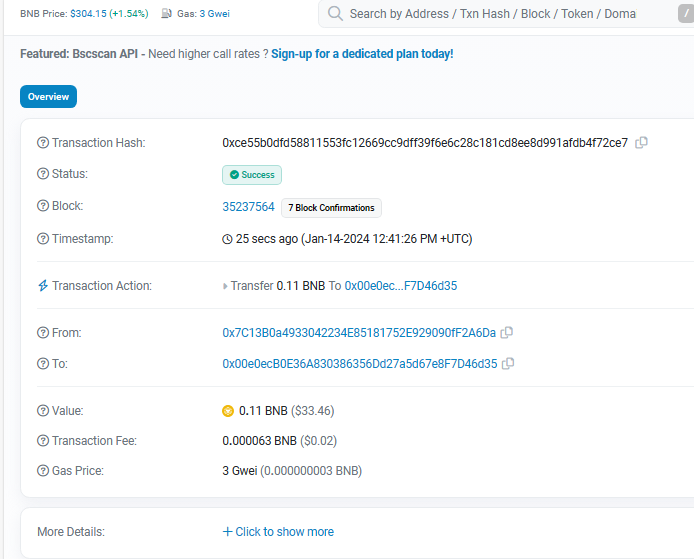694x559 pixels.
Task: Click the help icon next to Status
Action: pyautogui.click(x=43, y=173)
